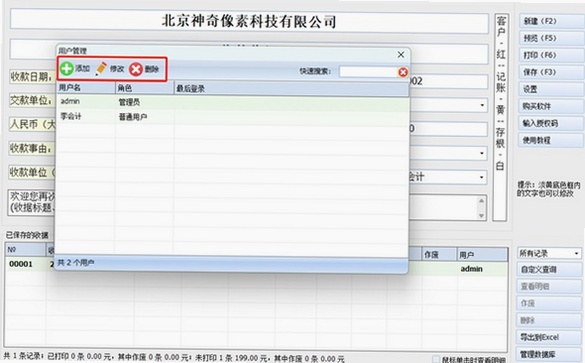Image resolution: width=585 pixels, height=363 pixels.
Task: Click the 输入授权码 button
Action: pos(551,123)
